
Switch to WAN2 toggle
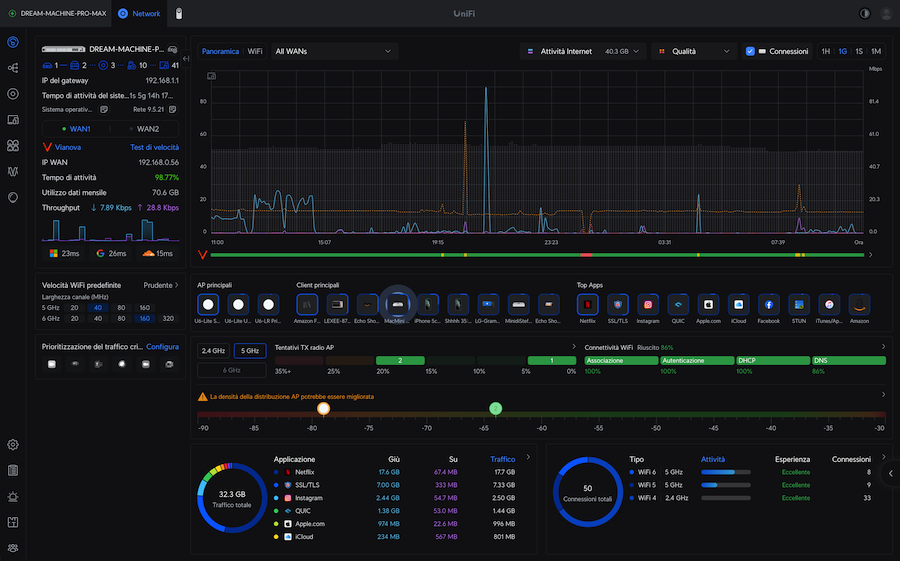144,129
